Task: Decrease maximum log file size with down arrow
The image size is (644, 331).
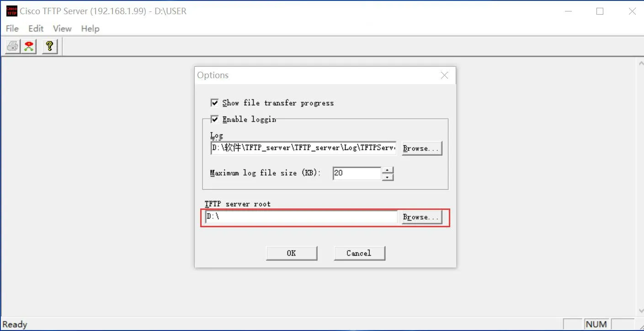Action: tap(388, 177)
